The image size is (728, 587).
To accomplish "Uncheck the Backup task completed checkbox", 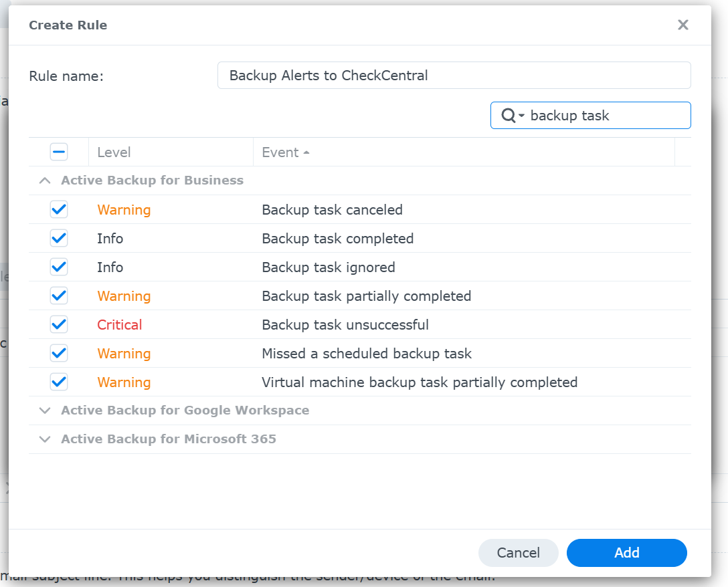I will [x=59, y=238].
